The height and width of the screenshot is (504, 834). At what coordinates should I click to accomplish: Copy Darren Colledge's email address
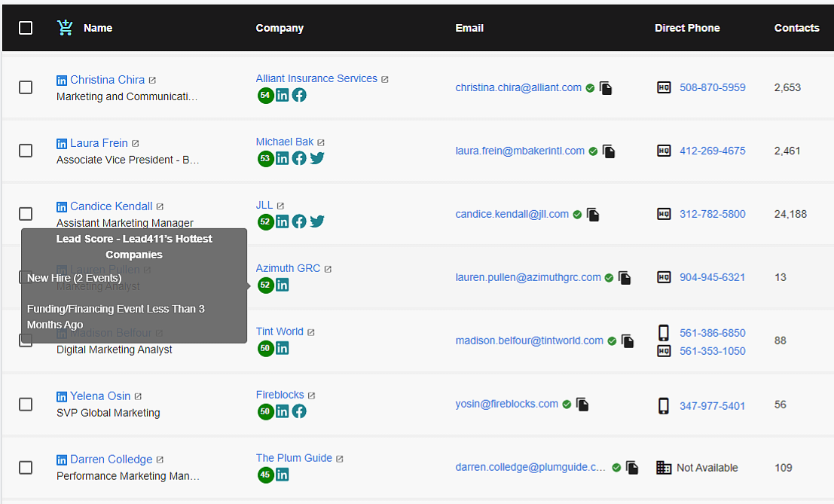coord(632,467)
